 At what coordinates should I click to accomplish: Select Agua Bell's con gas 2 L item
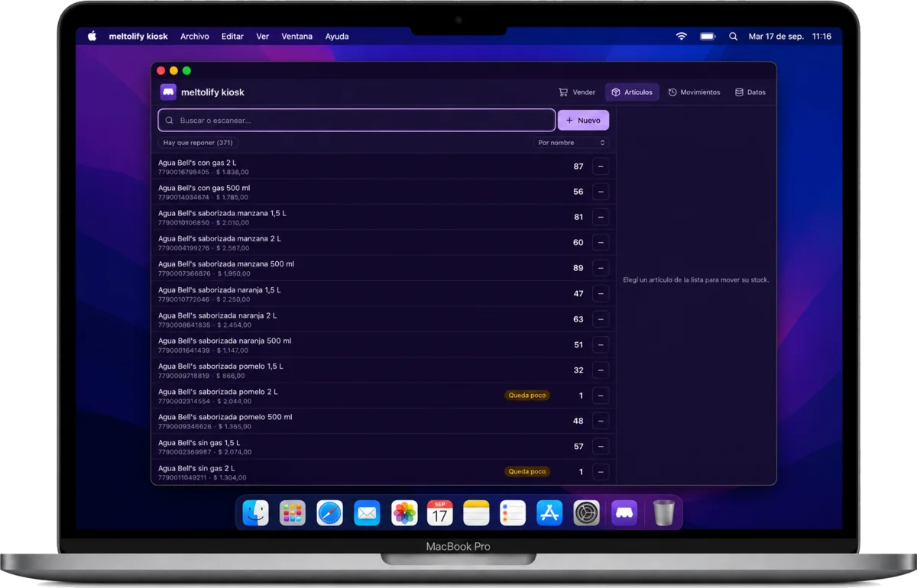pyautogui.click(x=384, y=166)
